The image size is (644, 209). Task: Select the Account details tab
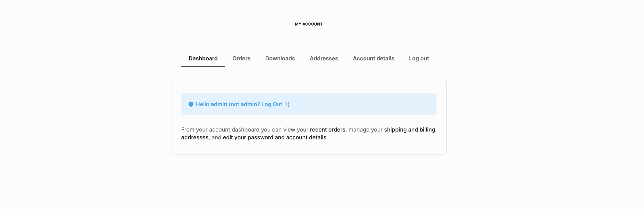point(373,58)
